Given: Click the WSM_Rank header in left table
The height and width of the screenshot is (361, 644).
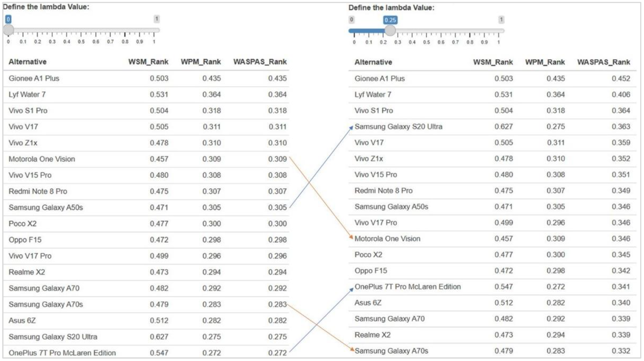Looking at the screenshot, I should 148,62.
